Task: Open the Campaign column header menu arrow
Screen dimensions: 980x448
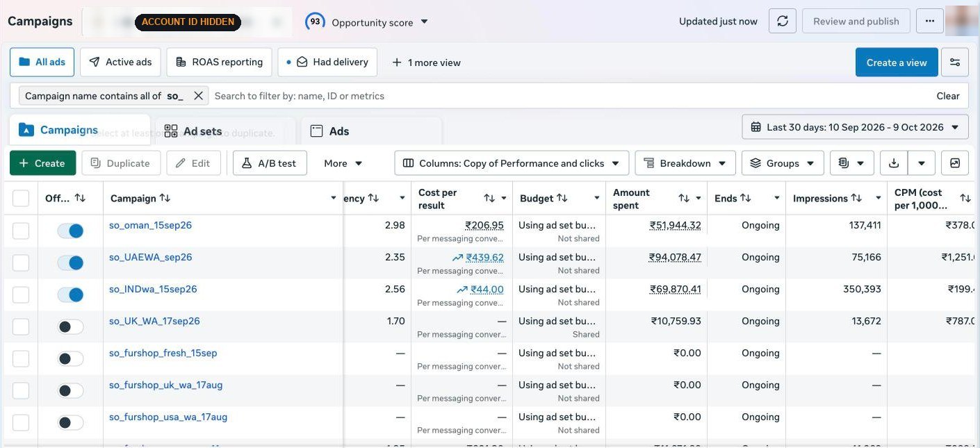Action: point(333,199)
